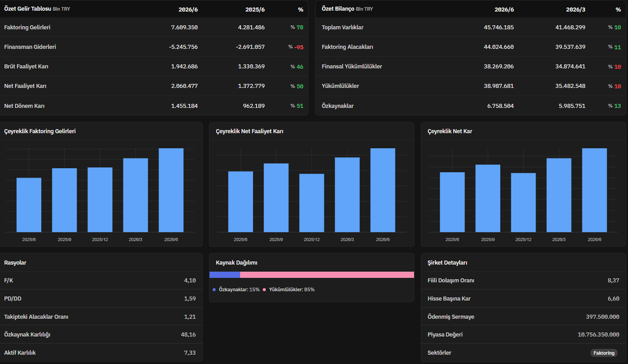Click the value -5.245.756
Viewport: 628px width, 364px height.
click(183, 47)
